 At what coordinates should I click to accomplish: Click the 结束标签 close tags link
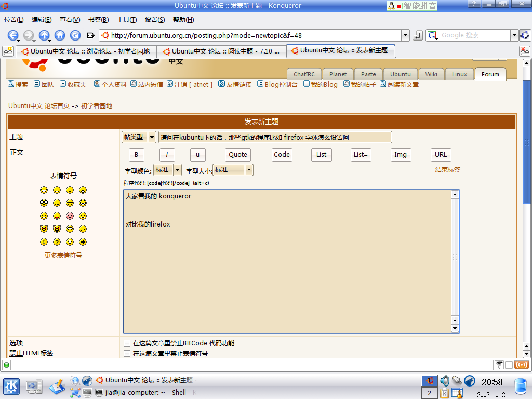click(x=448, y=170)
